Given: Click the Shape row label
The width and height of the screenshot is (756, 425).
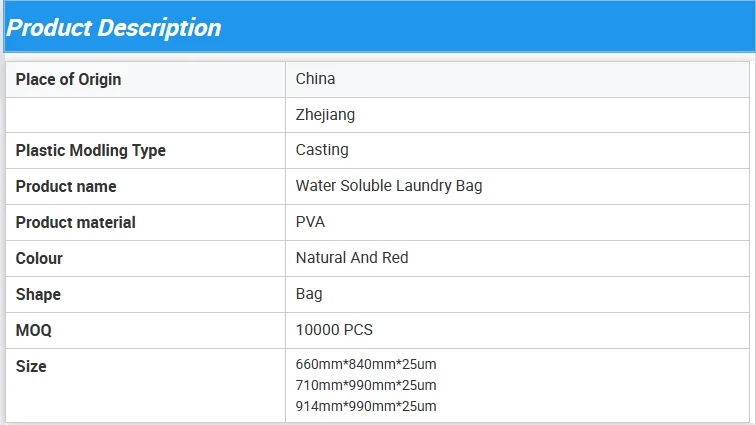Looking at the screenshot, I should [38, 295].
